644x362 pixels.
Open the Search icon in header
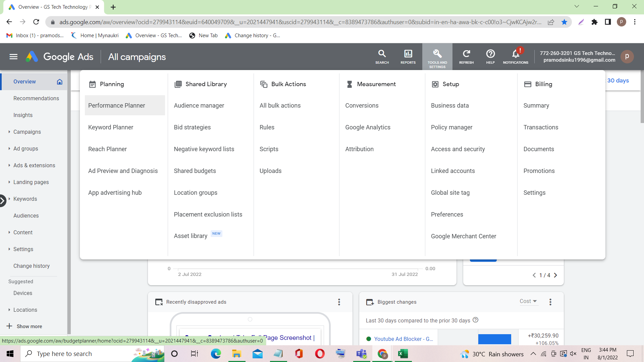pos(382,56)
